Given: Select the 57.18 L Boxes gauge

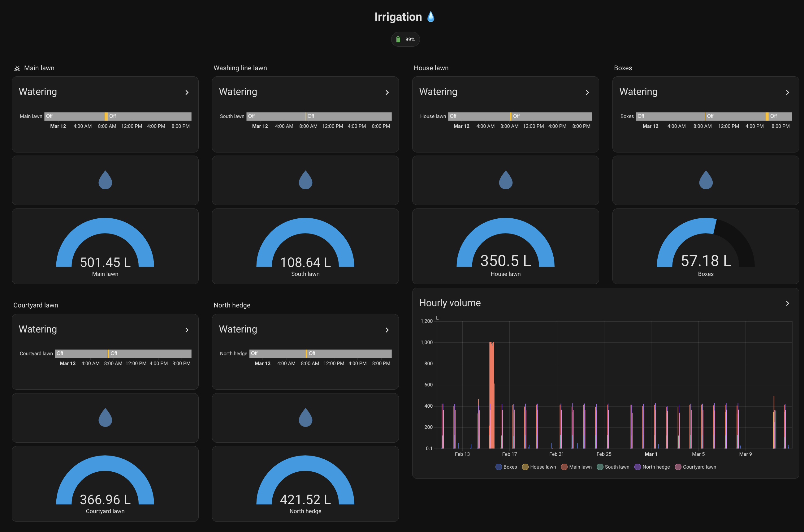Looking at the screenshot, I should click(x=706, y=247).
